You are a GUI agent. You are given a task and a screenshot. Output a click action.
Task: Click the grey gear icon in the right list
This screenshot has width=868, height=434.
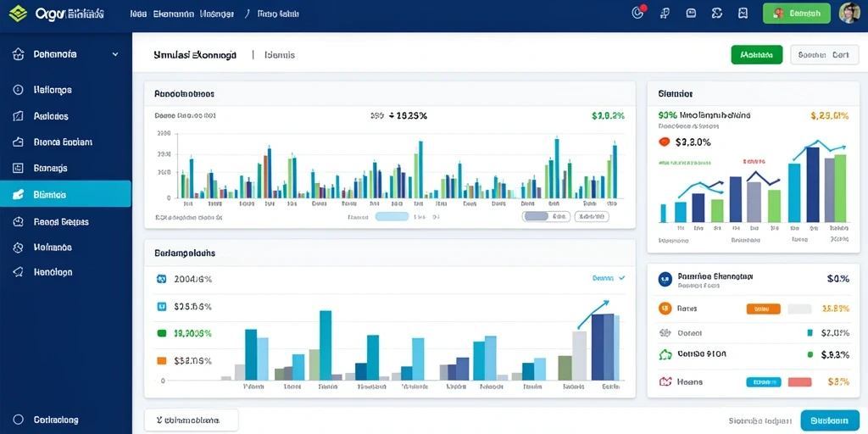[665, 332]
